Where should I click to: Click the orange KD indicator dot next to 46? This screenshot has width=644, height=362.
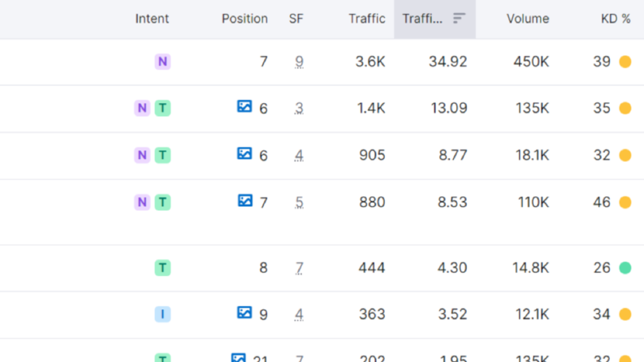(625, 202)
